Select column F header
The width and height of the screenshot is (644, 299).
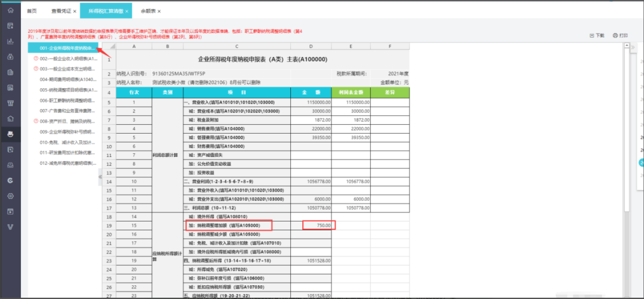point(390,46)
